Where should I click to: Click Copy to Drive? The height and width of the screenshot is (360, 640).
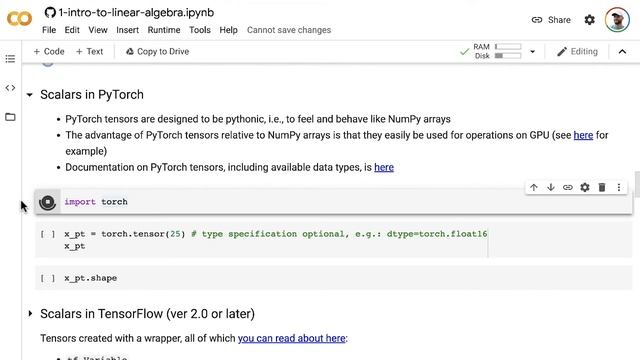157,51
